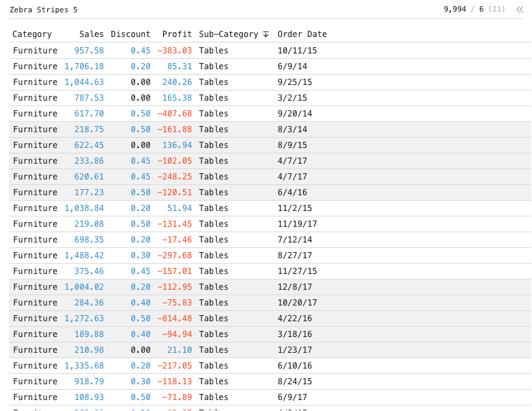
Task: Select sales value 233.86
Action: (89, 161)
